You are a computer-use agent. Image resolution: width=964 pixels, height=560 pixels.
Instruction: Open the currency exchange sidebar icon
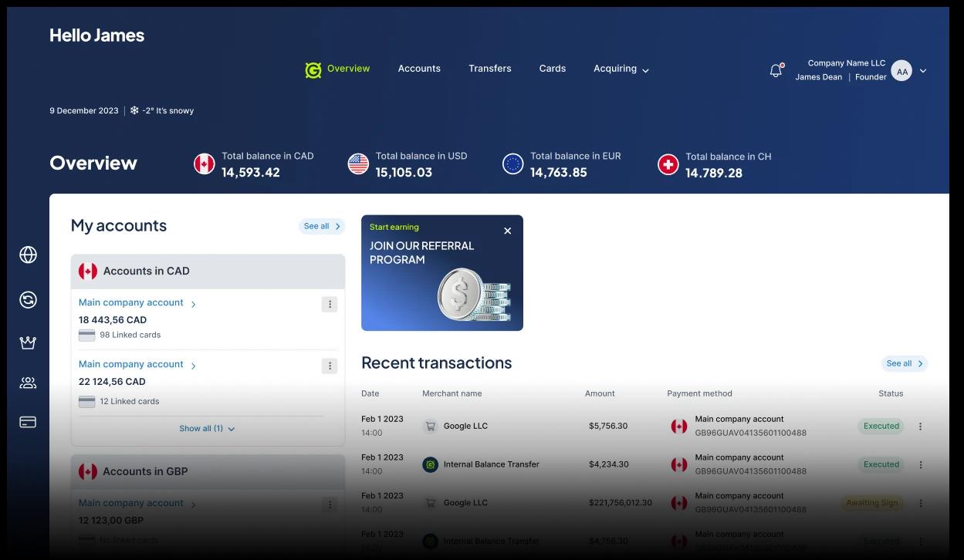(28, 300)
